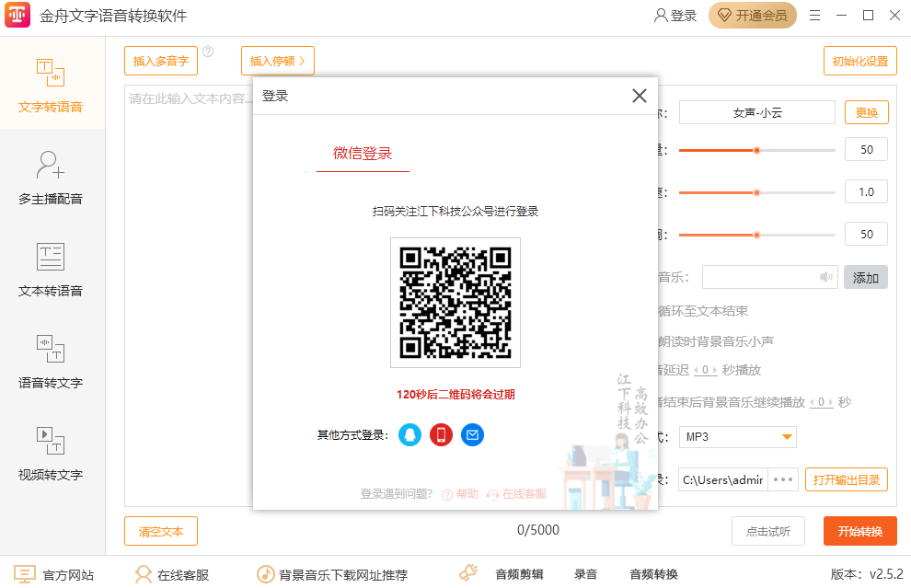The height and width of the screenshot is (588, 911).
Task: Open 官方网站 in the bottom bar
Action: 53,574
